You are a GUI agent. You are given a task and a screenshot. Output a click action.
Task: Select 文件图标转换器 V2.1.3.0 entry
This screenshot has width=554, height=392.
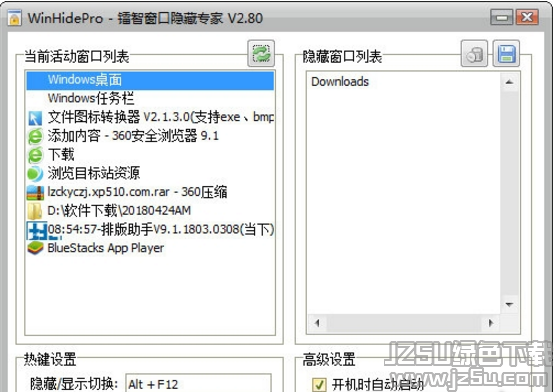150,117
